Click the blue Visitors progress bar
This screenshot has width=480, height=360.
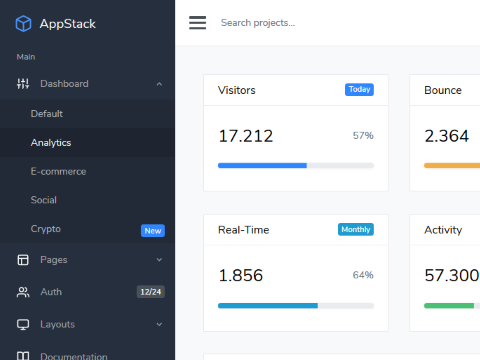(x=262, y=166)
